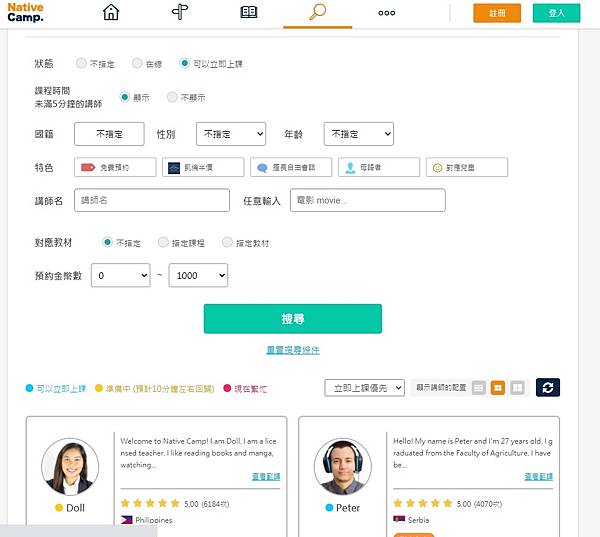Click the orange 註冊 register button

[497, 13]
